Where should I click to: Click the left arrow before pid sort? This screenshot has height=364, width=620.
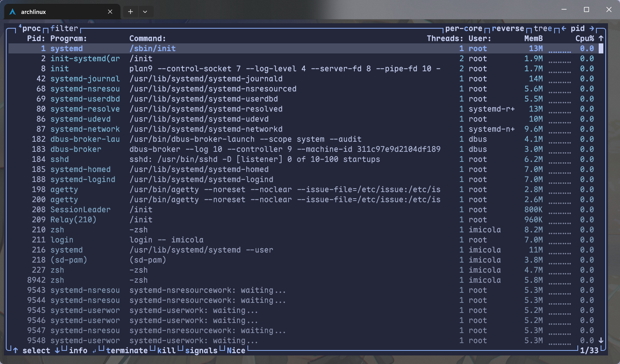pos(564,28)
